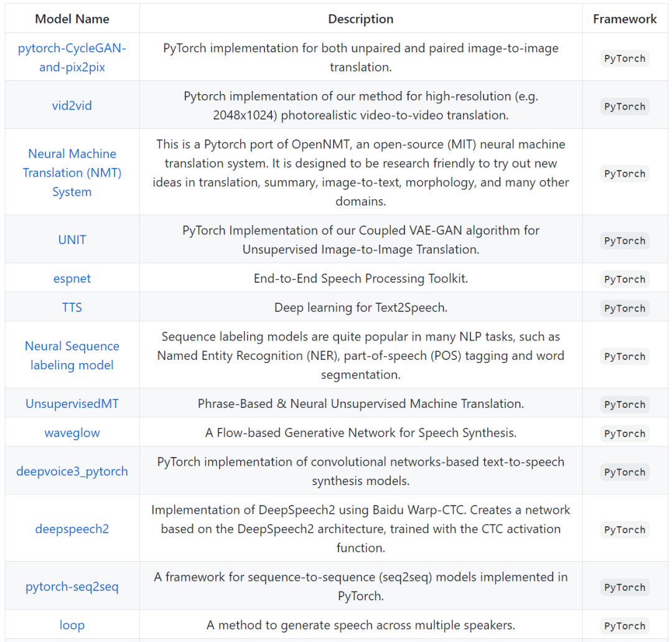Visit the UnsupervisedMT link
The width and height of the screenshot is (672, 642).
(x=72, y=404)
